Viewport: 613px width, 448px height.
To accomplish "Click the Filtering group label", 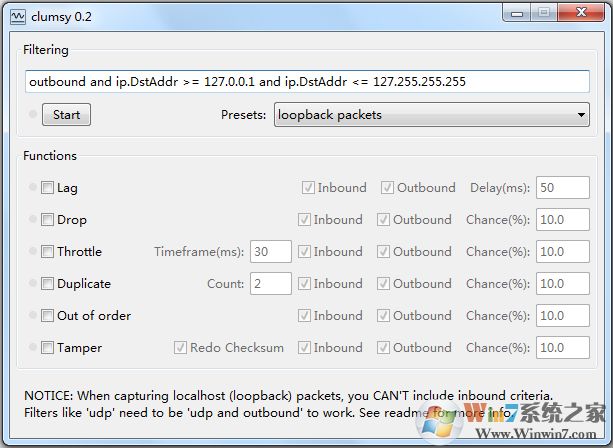I will 46,50.
